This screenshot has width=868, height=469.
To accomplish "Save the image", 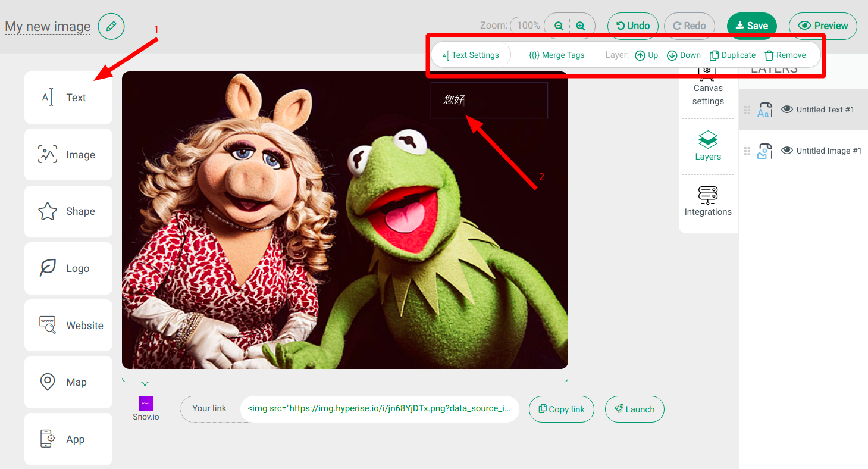I will coord(752,26).
